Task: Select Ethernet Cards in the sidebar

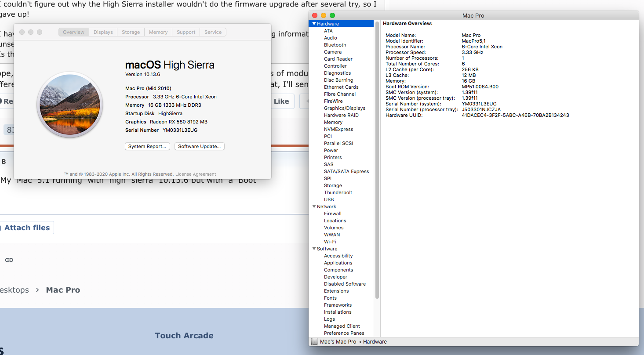Action: (x=341, y=87)
